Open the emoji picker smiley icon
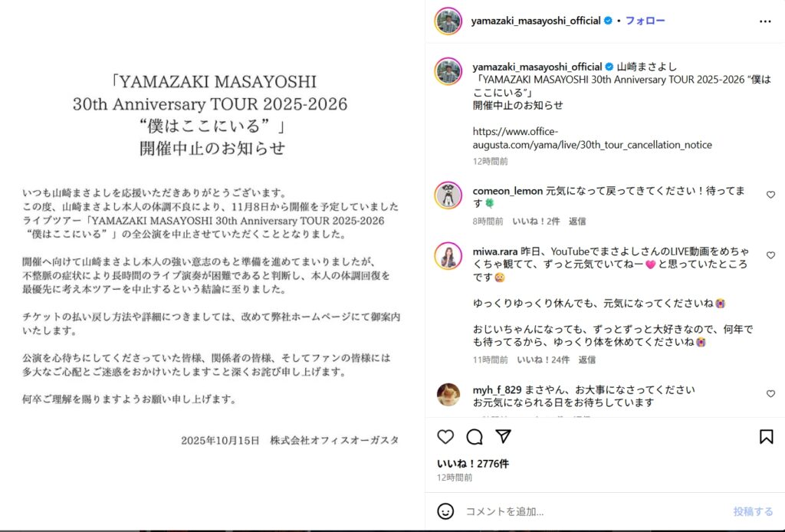This screenshot has width=785, height=532. point(445,511)
